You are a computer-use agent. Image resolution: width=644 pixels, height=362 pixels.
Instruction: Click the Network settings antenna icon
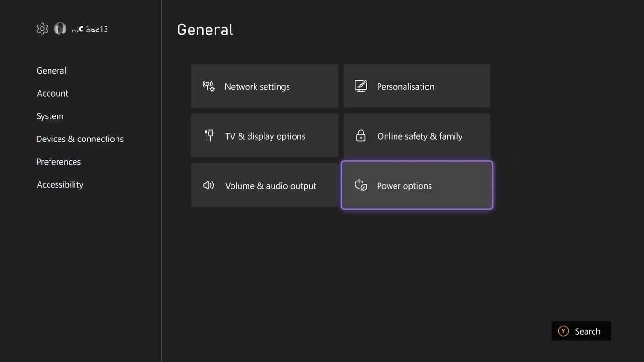[x=208, y=86]
